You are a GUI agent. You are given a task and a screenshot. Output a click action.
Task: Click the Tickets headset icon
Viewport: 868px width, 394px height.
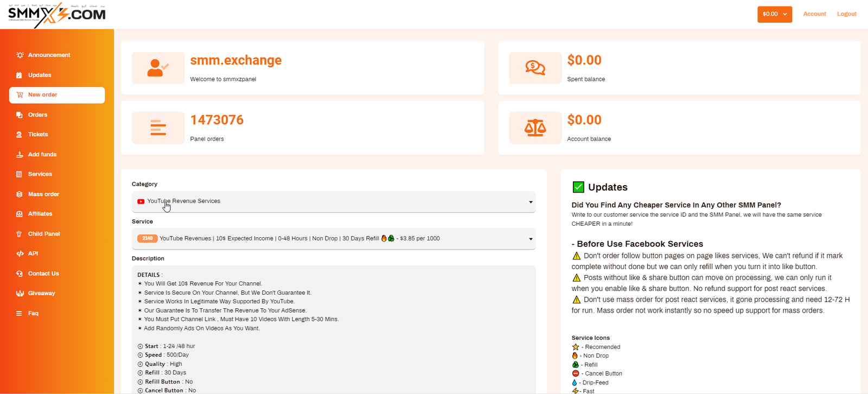pyautogui.click(x=19, y=135)
